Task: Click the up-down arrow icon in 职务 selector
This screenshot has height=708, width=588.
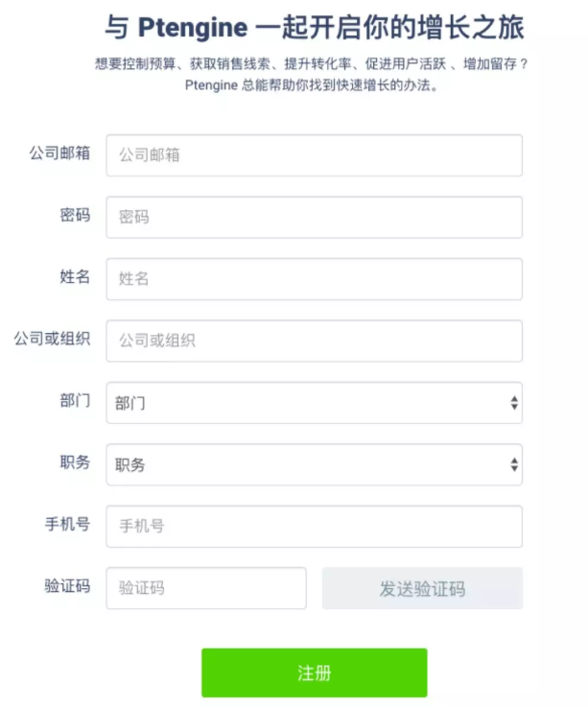Action: [514, 464]
